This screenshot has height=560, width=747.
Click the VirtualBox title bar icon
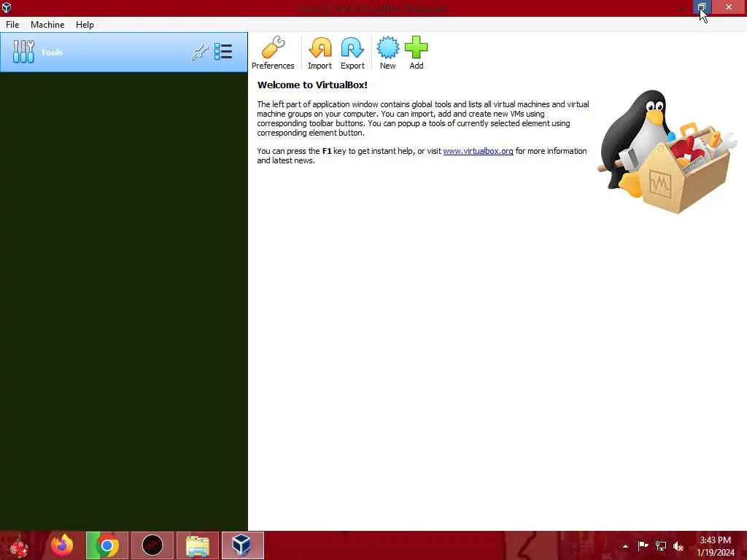coord(7,7)
